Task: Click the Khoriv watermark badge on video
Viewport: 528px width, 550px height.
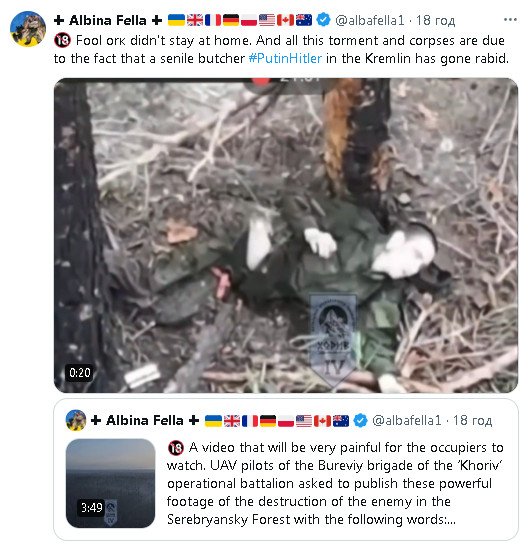Action: coord(333,340)
